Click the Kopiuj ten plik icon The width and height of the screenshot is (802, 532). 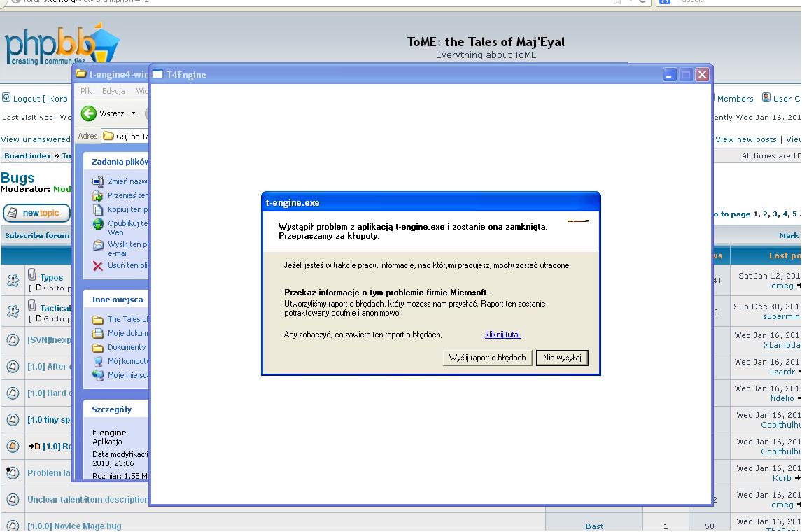(98, 210)
